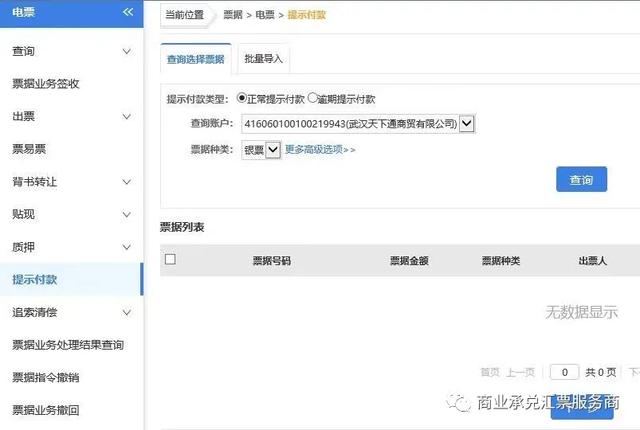640x430 pixels.
Task: Click the 背书转让 sidebar label
Action: click(x=35, y=182)
